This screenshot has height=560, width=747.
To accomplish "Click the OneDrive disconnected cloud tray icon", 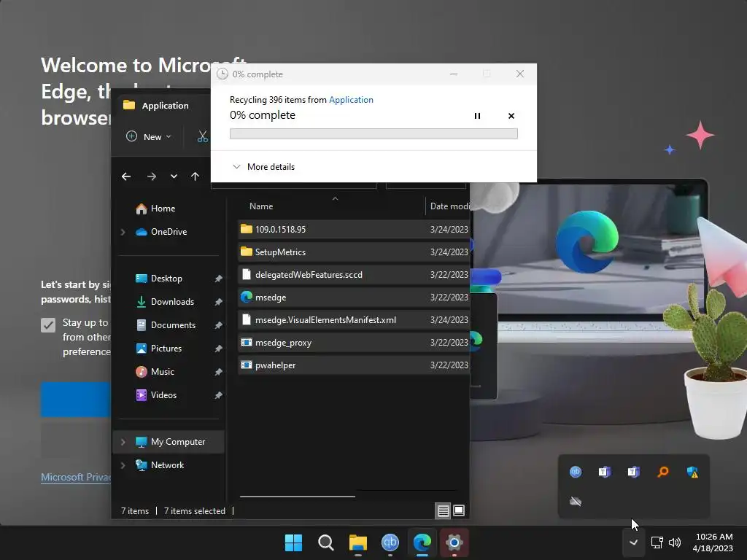I will pyautogui.click(x=576, y=502).
